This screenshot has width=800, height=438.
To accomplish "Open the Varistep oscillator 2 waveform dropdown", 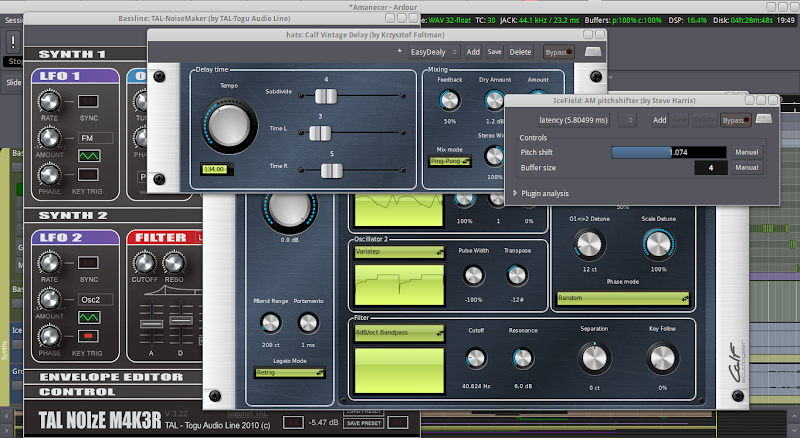I will (x=399, y=252).
